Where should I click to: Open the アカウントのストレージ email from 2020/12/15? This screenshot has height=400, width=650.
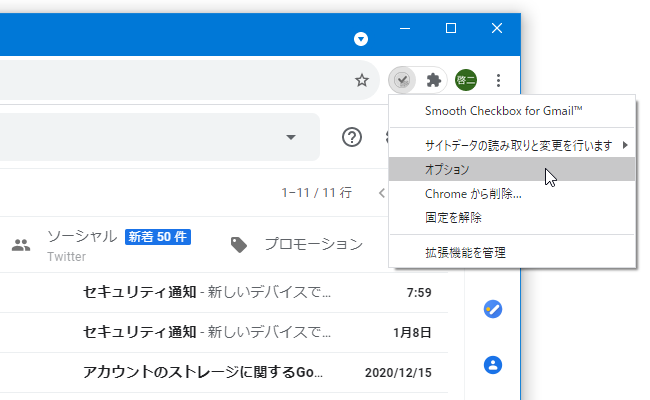point(224,372)
